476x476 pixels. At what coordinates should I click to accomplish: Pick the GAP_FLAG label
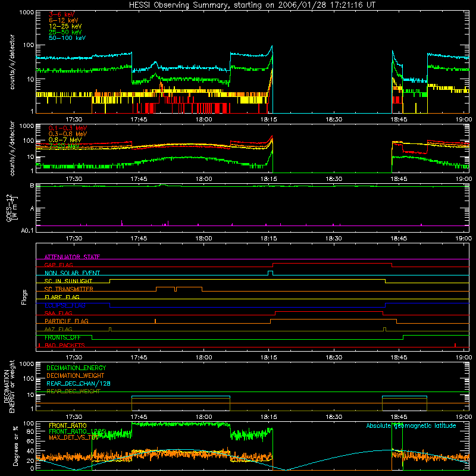click(58, 265)
